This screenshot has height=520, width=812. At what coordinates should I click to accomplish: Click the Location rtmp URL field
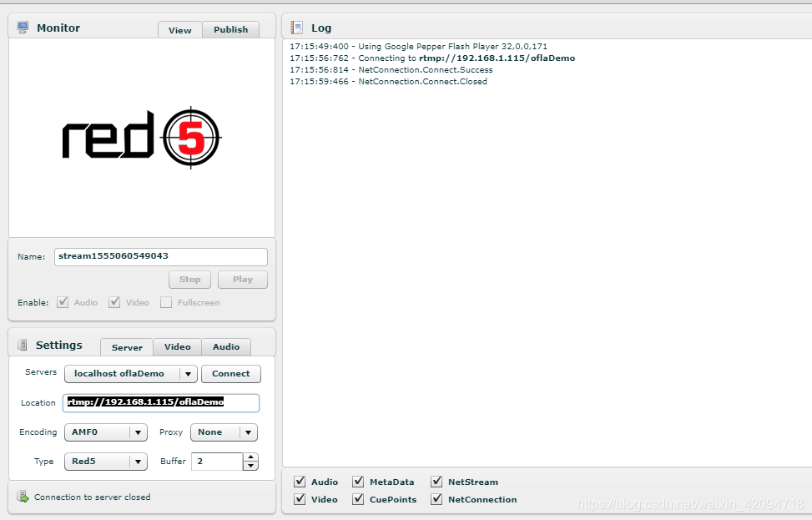click(x=161, y=403)
